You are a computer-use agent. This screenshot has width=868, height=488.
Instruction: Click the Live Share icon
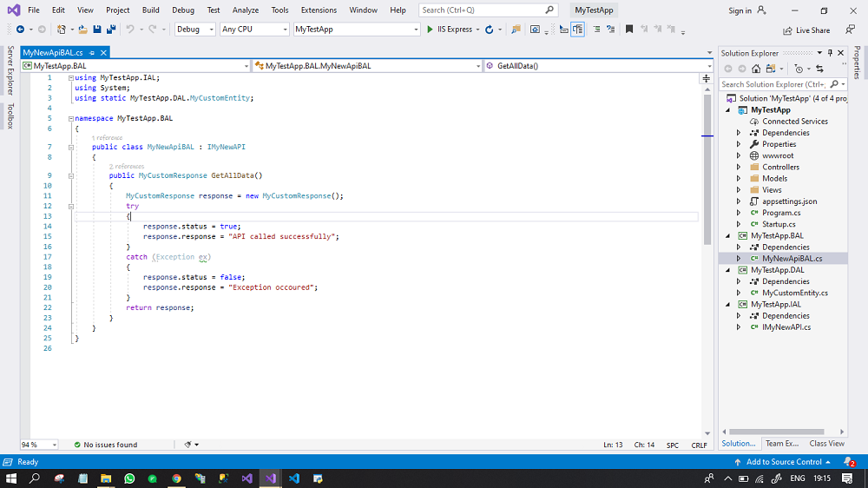click(788, 30)
